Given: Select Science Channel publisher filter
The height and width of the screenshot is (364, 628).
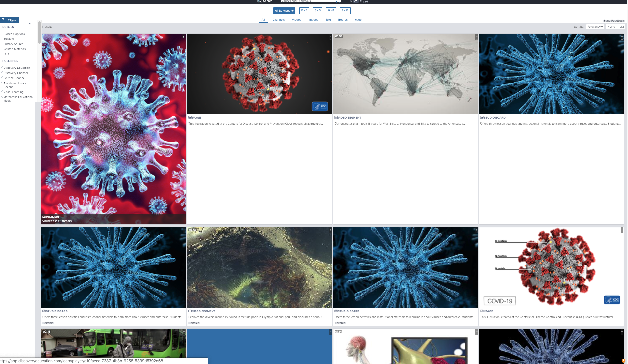Looking at the screenshot, I should coord(14,78).
